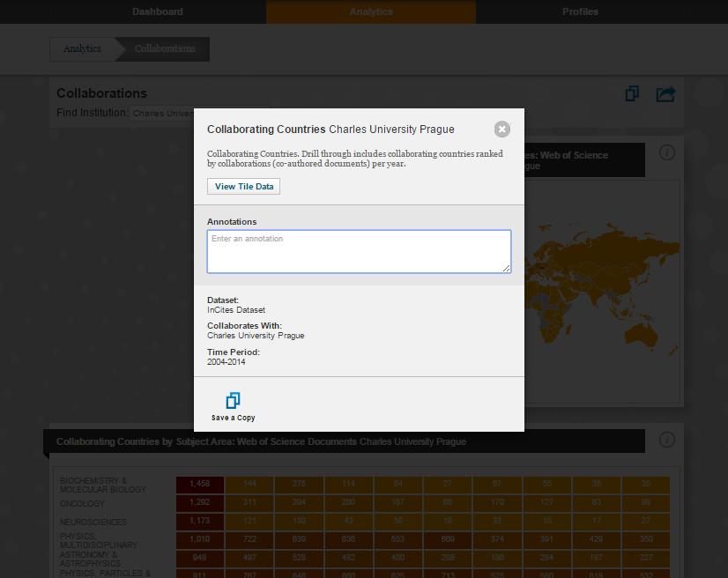Click the Physics, Multidisciplinary row label
728x578 pixels.
point(99,540)
